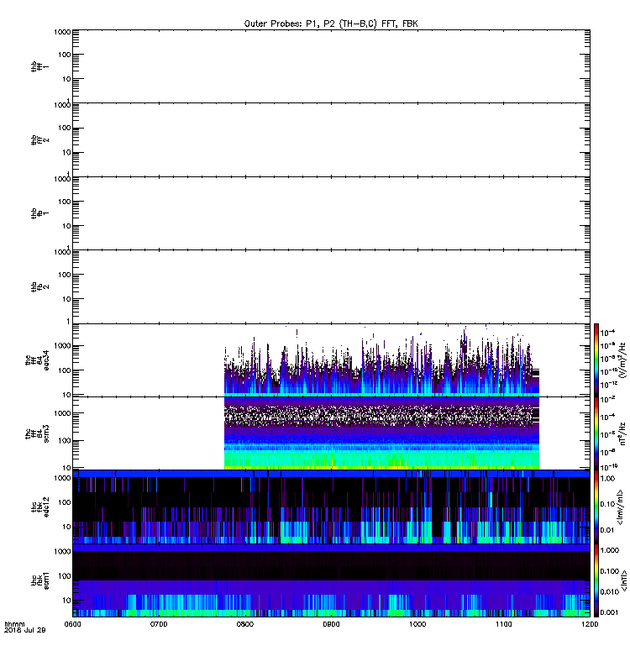Click the 100 y-axis tick of 'thb fb 2'
The width and height of the screenshot is (630, 672).
(x=65, y=275)
